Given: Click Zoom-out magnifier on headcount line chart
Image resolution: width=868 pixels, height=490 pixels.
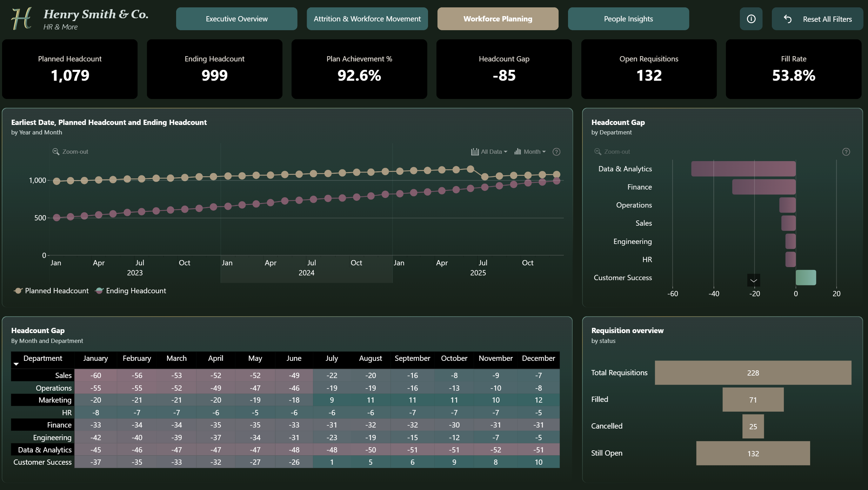Looking at the screenshot, I should pos(56,152).
